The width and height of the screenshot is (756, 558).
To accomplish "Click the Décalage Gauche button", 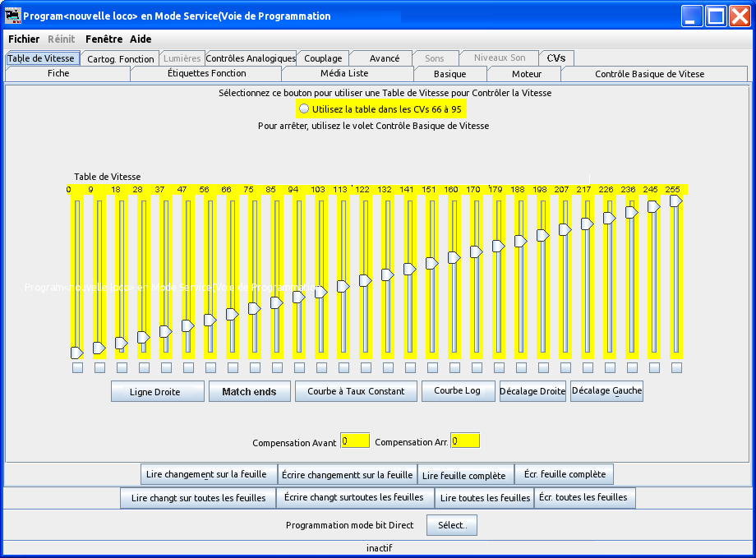I will pos(606,391).
